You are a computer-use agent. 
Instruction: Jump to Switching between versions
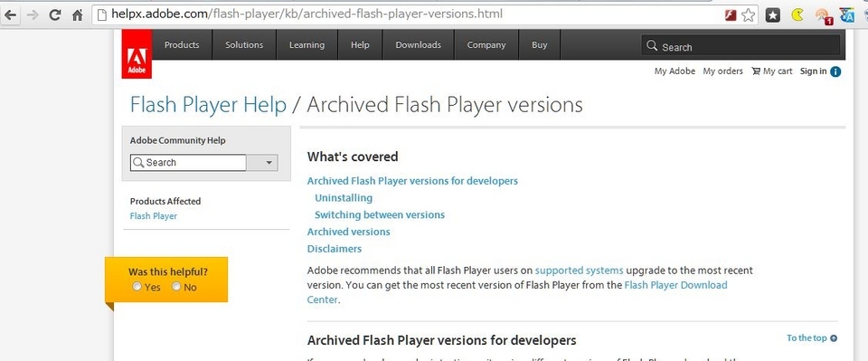pyautogui.click(x=380, y=214)
